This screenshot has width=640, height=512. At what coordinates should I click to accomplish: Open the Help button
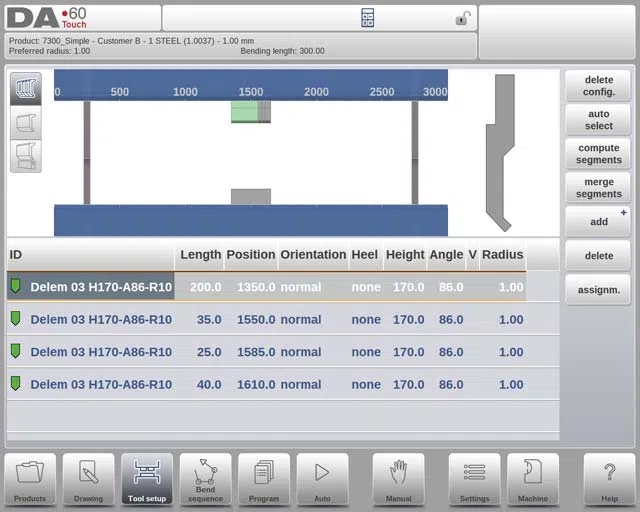click(x=609, y=479)
